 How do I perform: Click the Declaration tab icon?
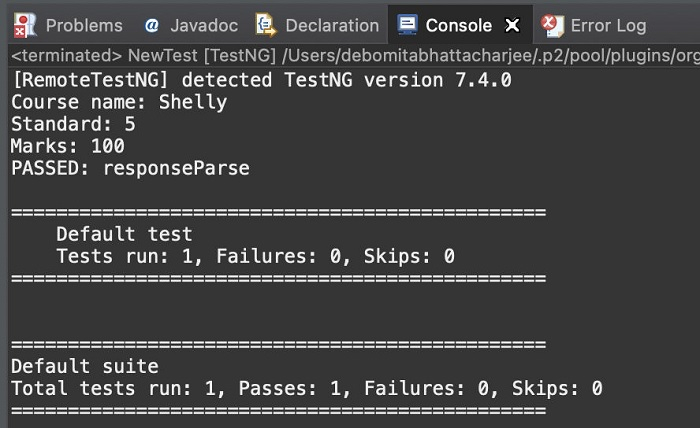coord(266,25)
